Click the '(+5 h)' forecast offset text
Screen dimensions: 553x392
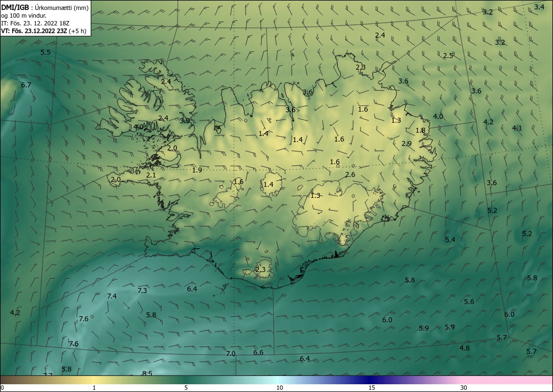click(x=79, y=31)
